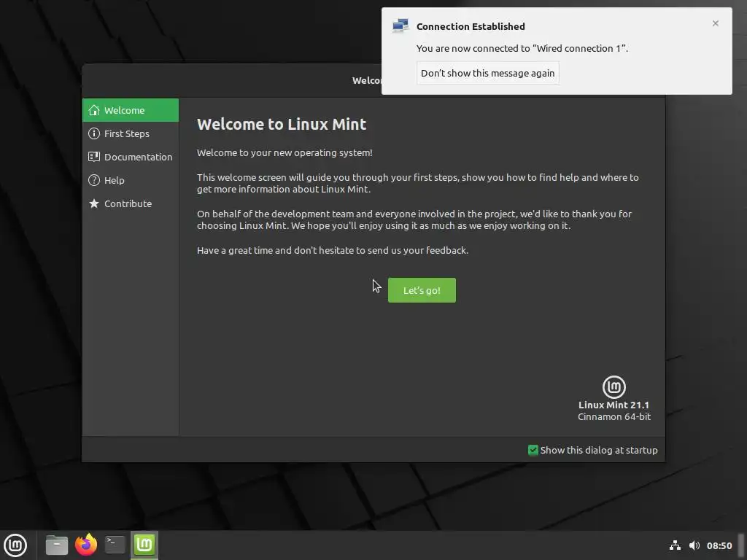The image size is (747, 560).
Task: Launch the Files manager from the panel
Action: pyautogui.click(x=57, y=545)
